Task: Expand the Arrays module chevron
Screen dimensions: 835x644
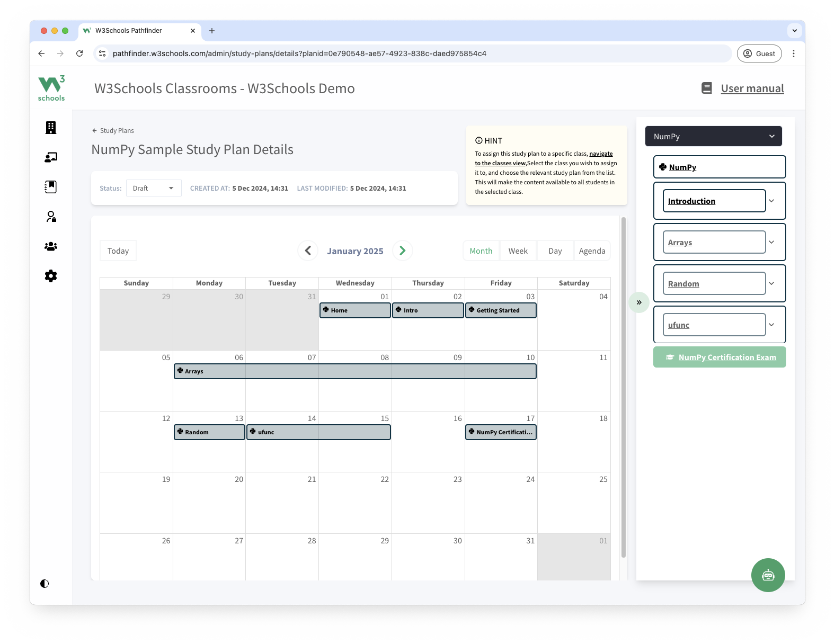Action: (771, 242)
